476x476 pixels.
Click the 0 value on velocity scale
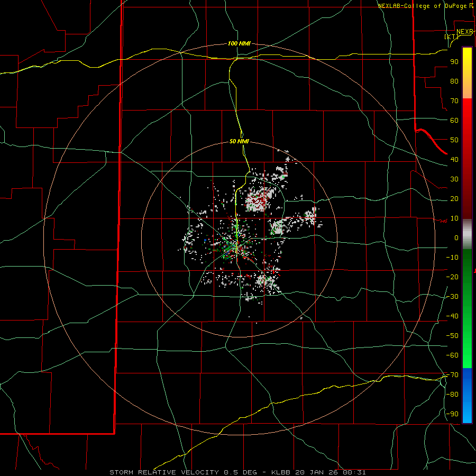pos(456,238)
